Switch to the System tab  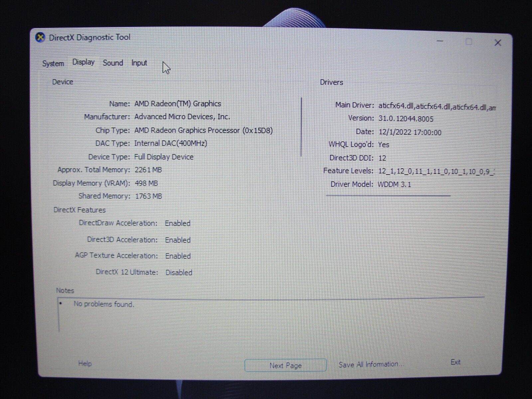pos(53,63)
